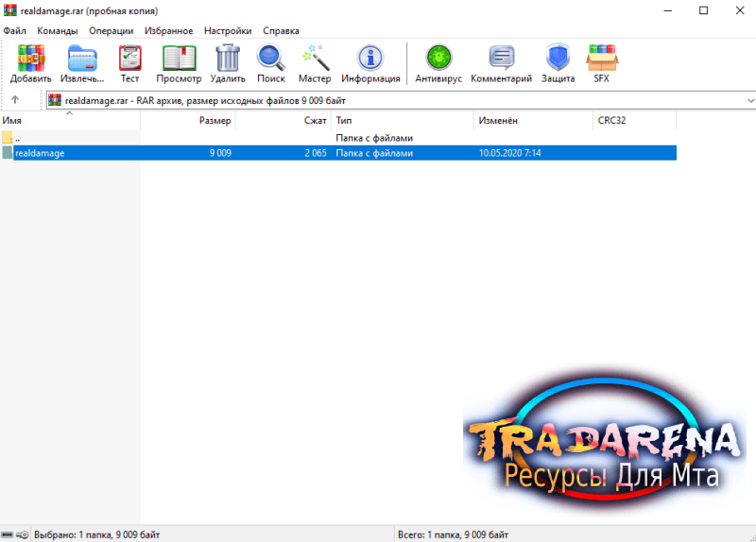Open the Просмотр (View) book icon
This screenshot has width=756, height=542.
pos(179,59)
